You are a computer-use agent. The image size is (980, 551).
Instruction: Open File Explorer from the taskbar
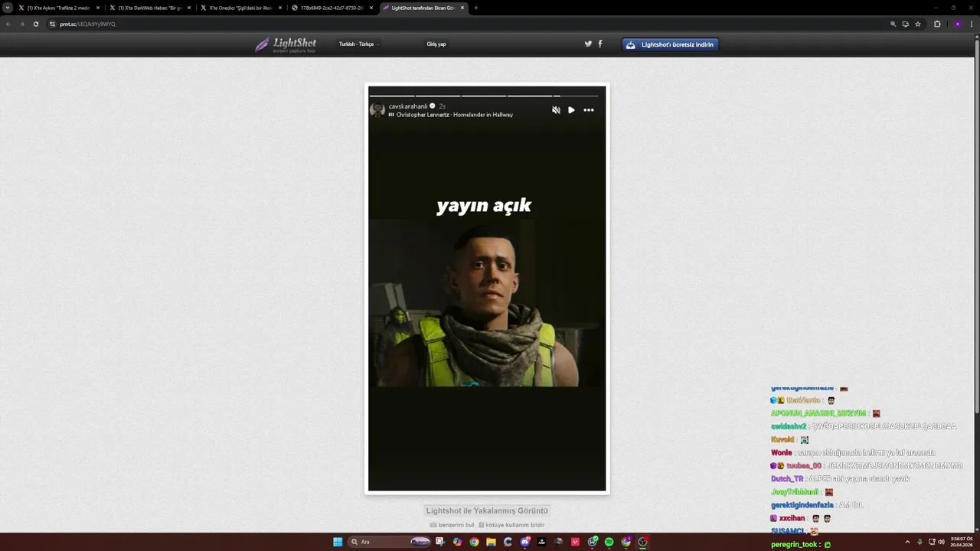(491, 542)
